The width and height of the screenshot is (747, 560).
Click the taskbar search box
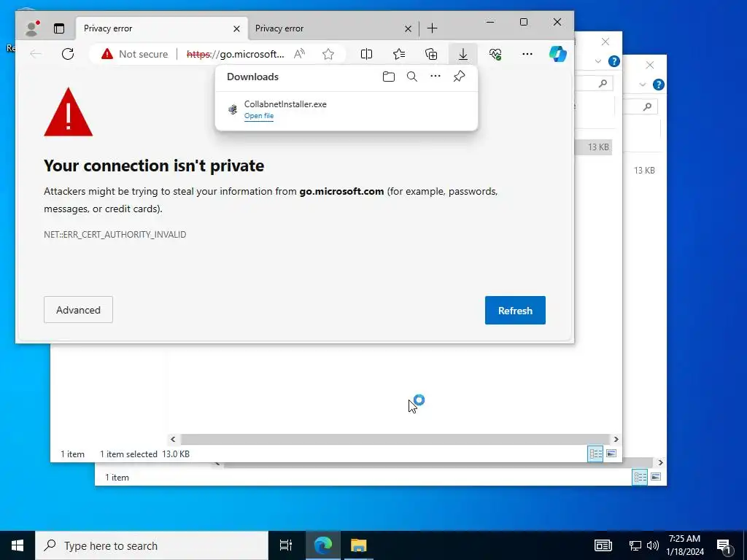point(152,545)
